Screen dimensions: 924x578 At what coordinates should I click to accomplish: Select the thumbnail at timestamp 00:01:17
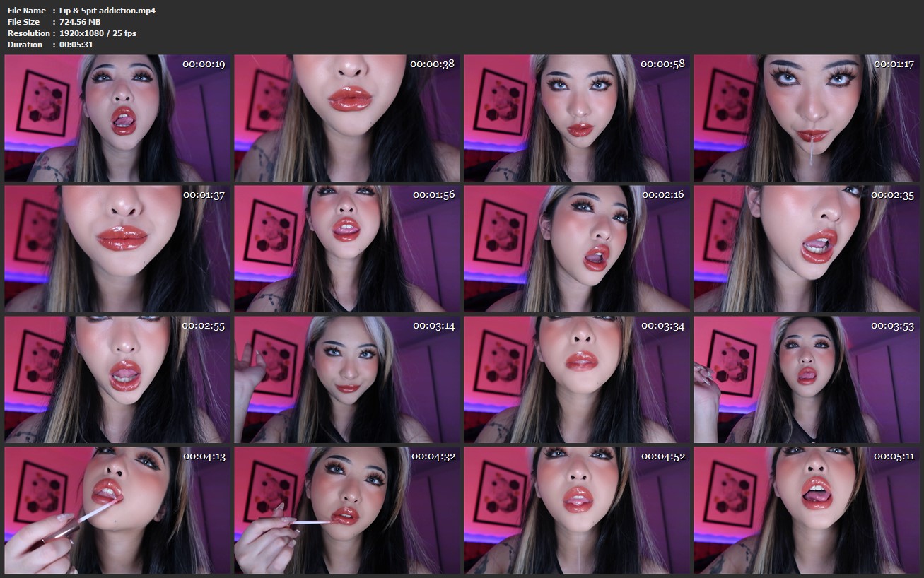pyautogui.click(x=807, y=118)
